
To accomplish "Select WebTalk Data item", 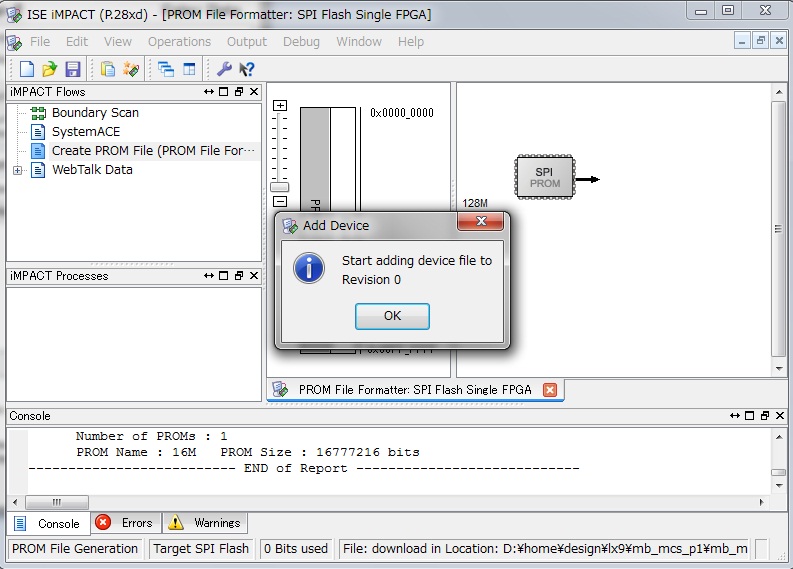I will tap(93, 170).
